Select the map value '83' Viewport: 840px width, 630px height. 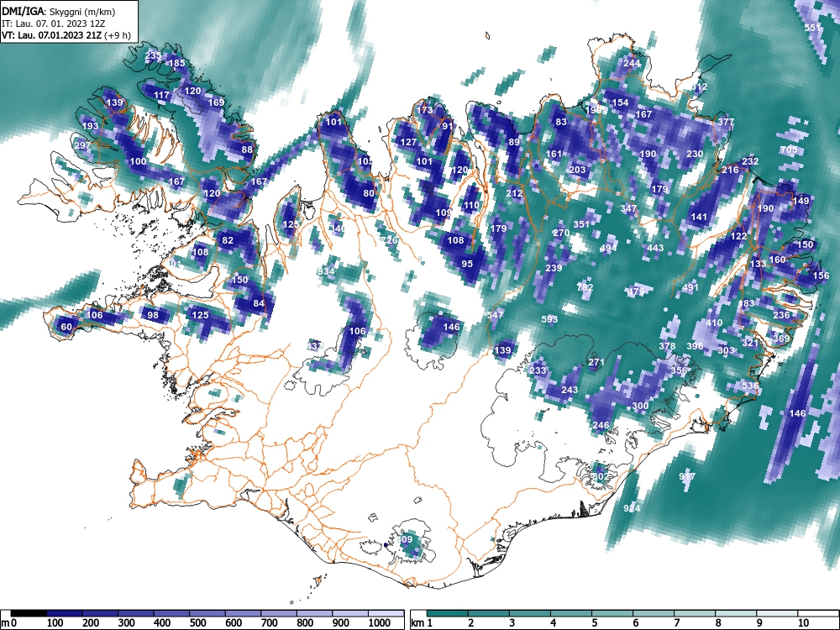pyautogui.click(x=561, y=122)
